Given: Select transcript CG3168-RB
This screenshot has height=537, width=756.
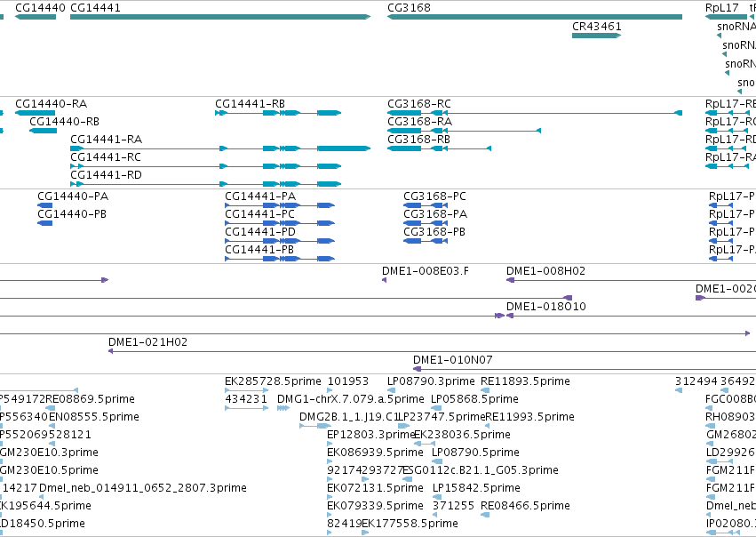Looking at the screenshot, I should (x=418, y=140).
